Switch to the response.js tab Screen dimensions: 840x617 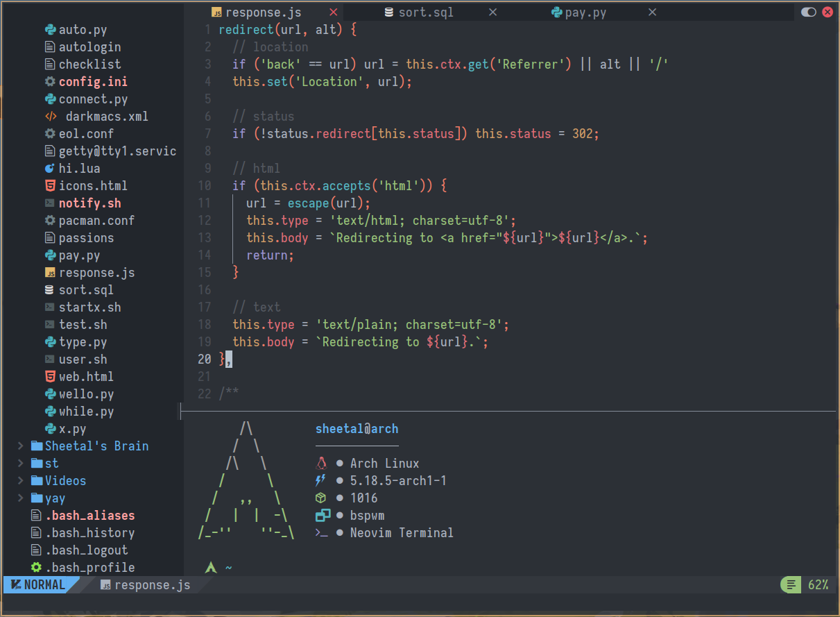[264, 12]
